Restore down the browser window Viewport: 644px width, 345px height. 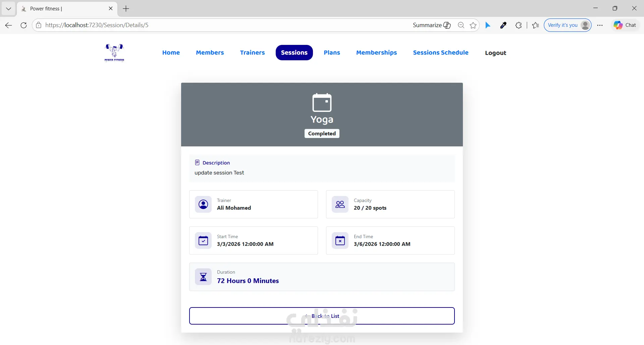[615, 8]
